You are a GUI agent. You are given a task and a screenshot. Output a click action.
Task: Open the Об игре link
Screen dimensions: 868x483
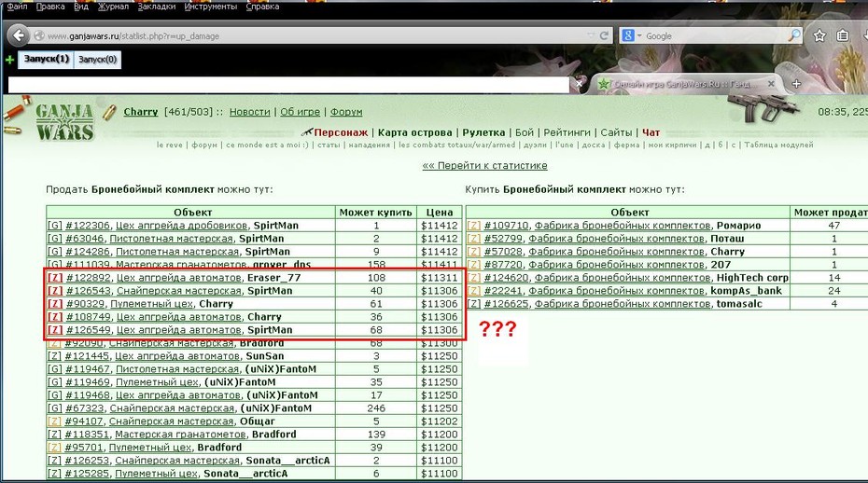point(300,112)
